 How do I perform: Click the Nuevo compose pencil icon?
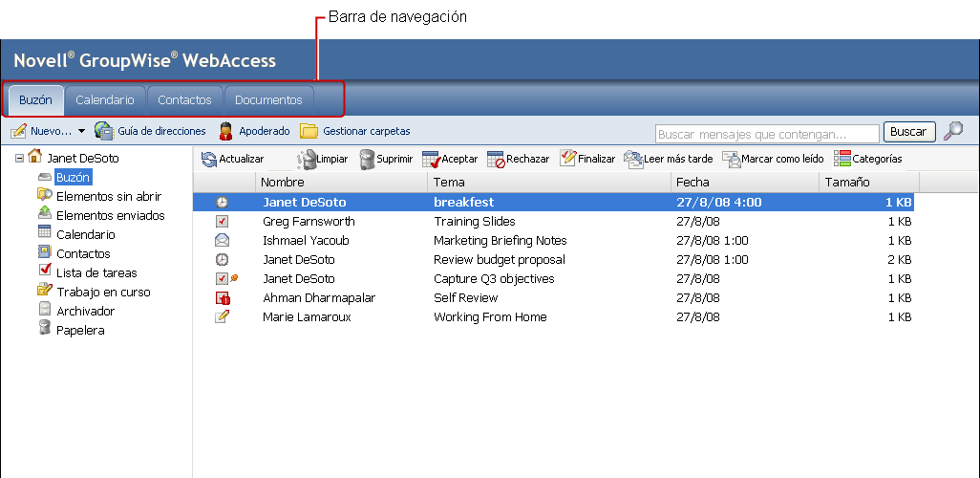(19, 131)
